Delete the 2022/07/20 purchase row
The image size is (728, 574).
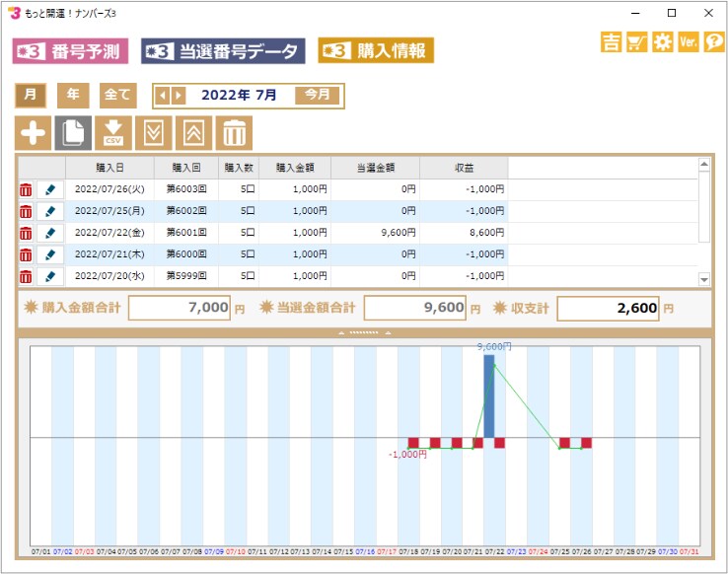point(26,276)
